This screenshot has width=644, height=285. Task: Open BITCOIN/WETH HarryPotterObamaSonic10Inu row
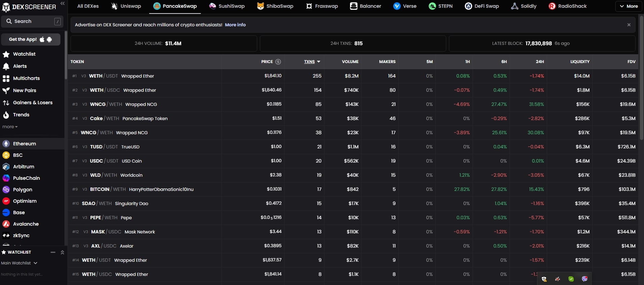353,189
